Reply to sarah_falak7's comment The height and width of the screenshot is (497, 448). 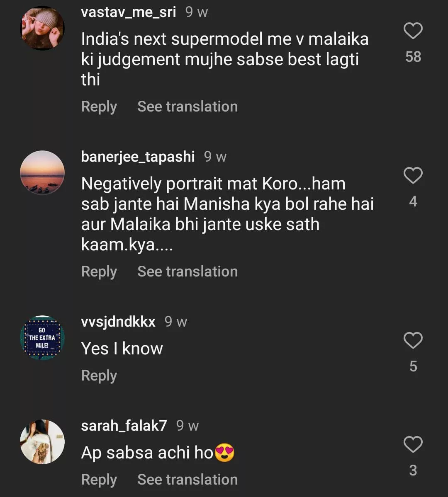(x=99, y=480)
